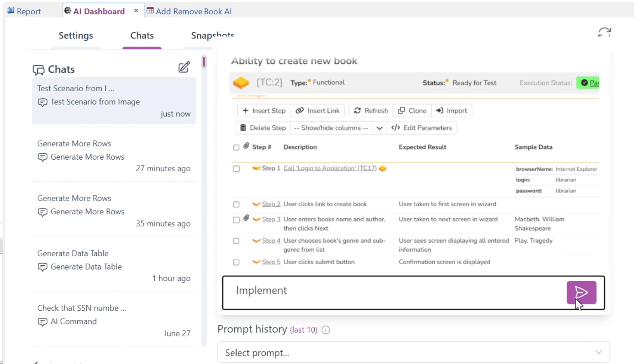Click the chat list scrollbar thumb
This screenshot has width=634, height=364.
204,62
